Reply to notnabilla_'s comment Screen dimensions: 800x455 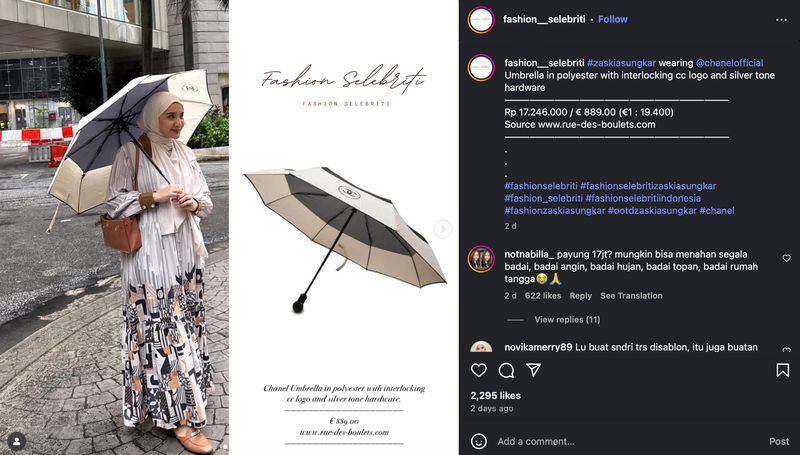click(x=581, y=296)
